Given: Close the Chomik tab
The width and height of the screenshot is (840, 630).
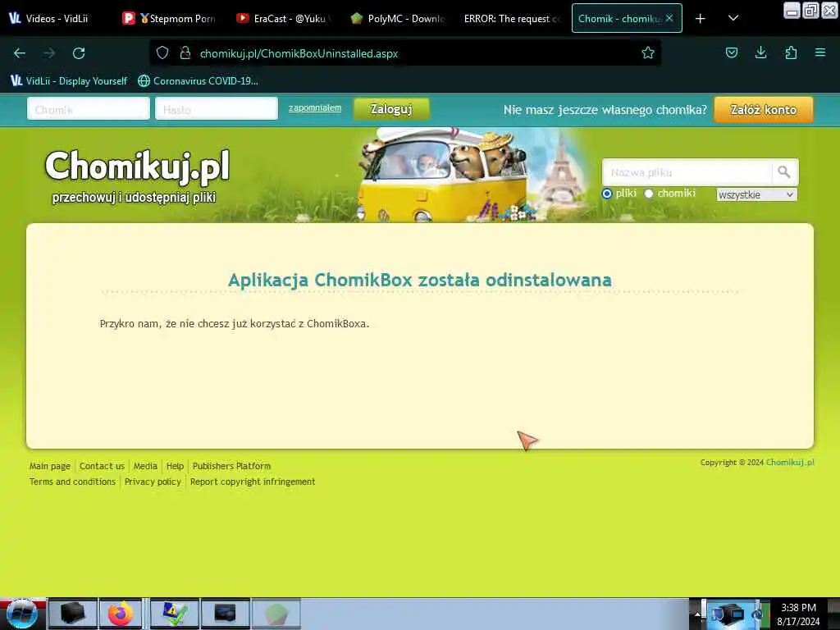Looking at the screenshot, I should 669,18.
